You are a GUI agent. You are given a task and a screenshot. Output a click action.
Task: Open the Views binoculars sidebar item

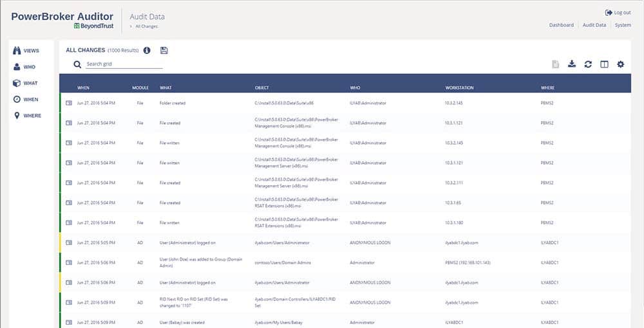pyautogui.click(x=17, y=51)
